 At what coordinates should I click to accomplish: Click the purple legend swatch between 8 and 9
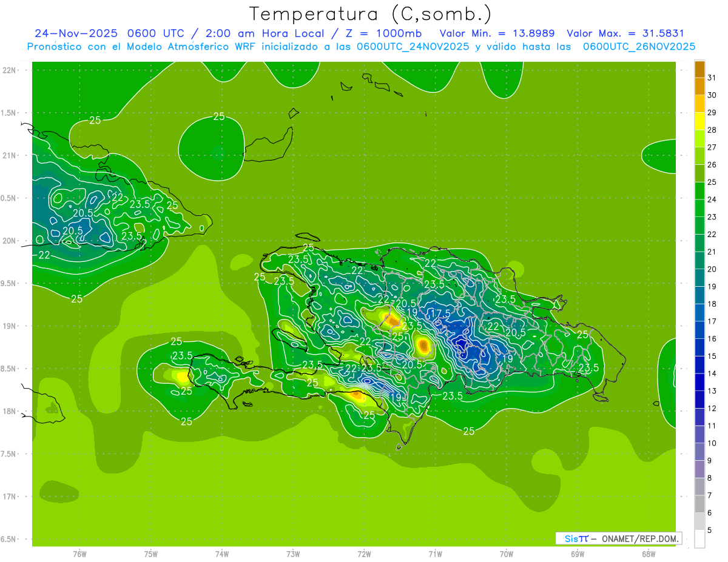click(x=699, y=470)
